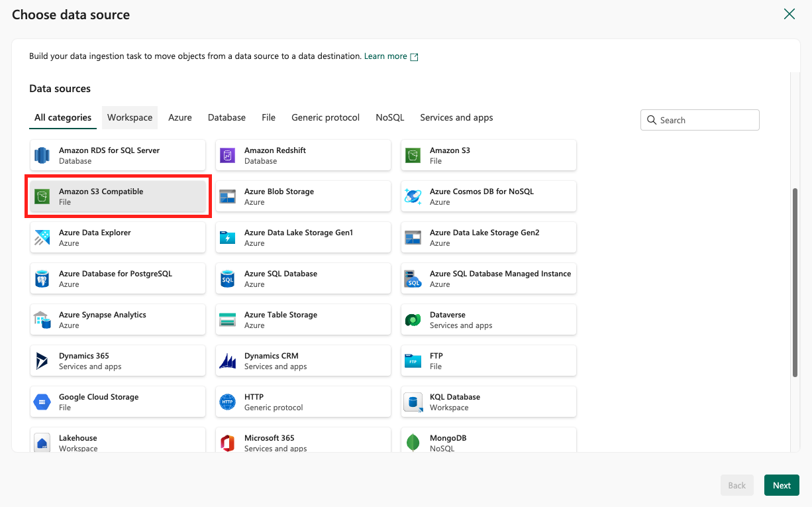The image size is (812, 507).
Task: Select the "Google Cloud Storage" name text
Action: tap(99, 397)
